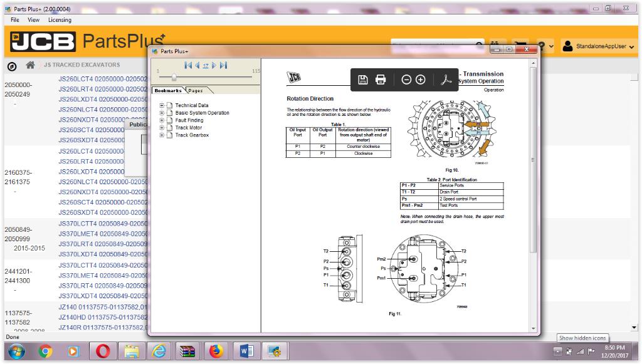Open Internet Explorer from taskbar
This screenshot has height=364, width=642.
tap(159, 351)
